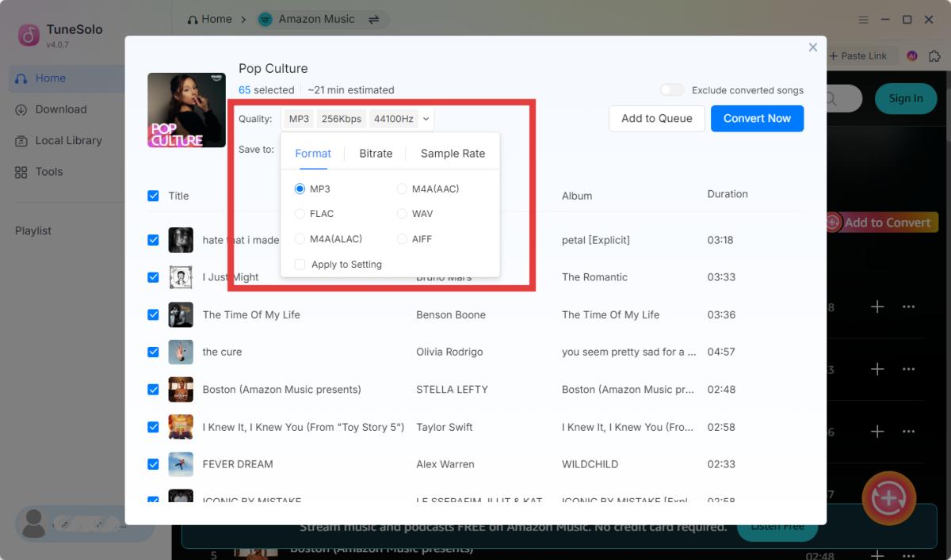The image size is (951, 560).
Task: Click Convert Now button
Action: tap(757, 118)
